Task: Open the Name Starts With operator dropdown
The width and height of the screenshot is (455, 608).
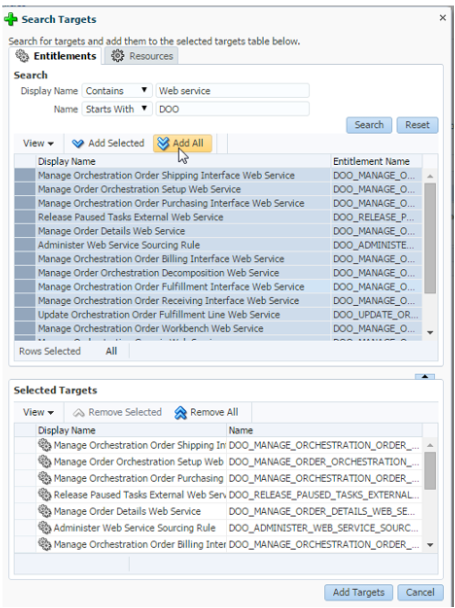Action: pyautogui.click(x=117, y=109)
